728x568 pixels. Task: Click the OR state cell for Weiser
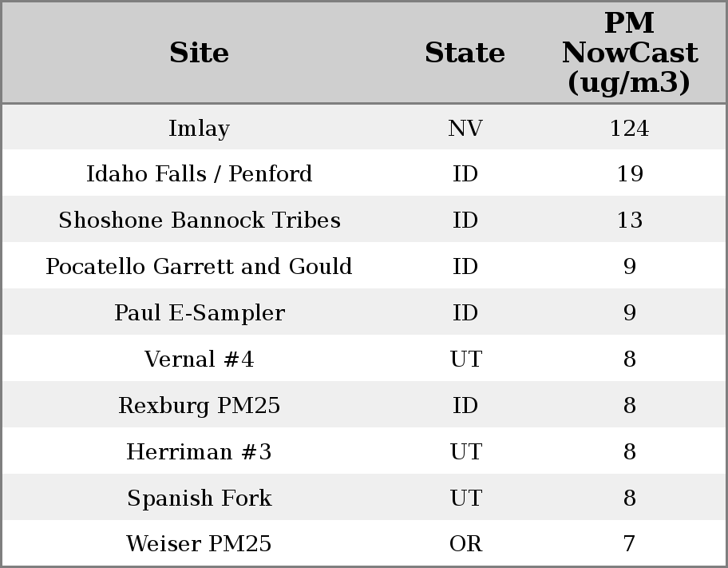pyautogui.click(x=465, y=544)
